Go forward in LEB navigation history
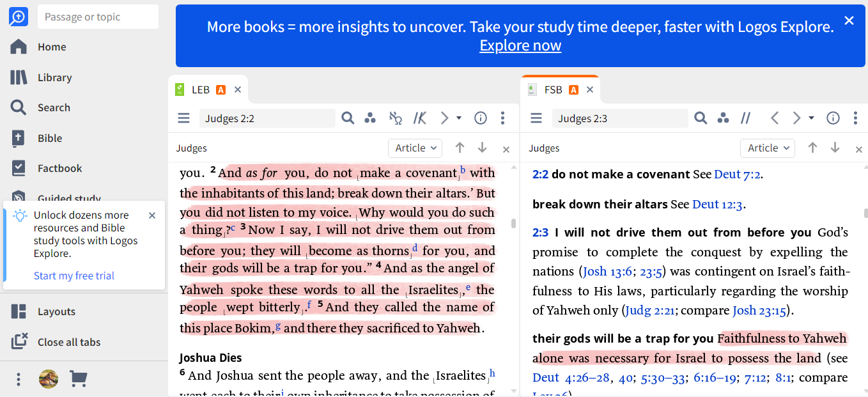This screenshot has width=868, height=397. click(x=444, y=118)
